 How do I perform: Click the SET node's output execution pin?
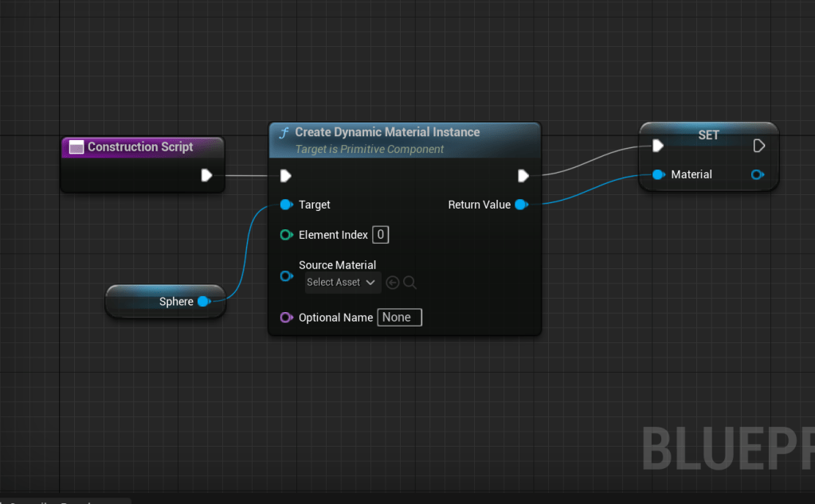[x=758, y=146]
